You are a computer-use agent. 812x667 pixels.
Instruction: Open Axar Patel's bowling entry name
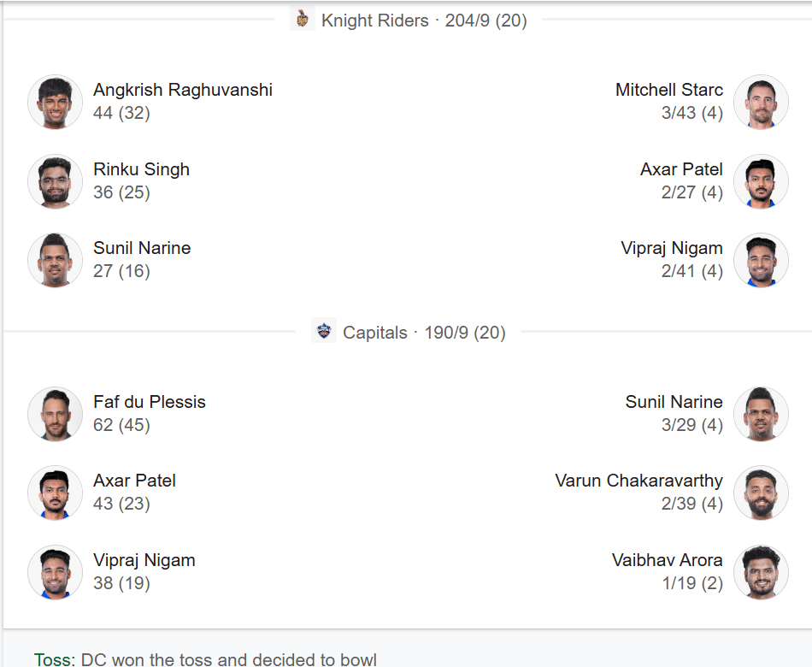coord(681,169)
